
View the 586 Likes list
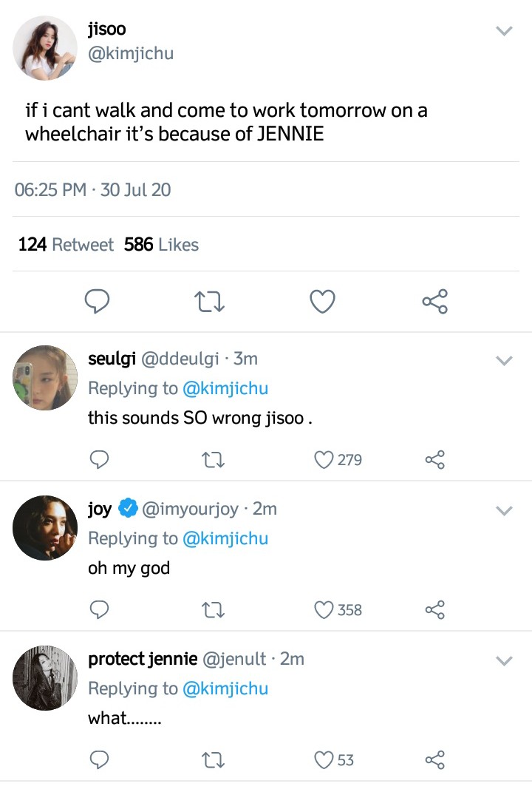coord(161,245)
